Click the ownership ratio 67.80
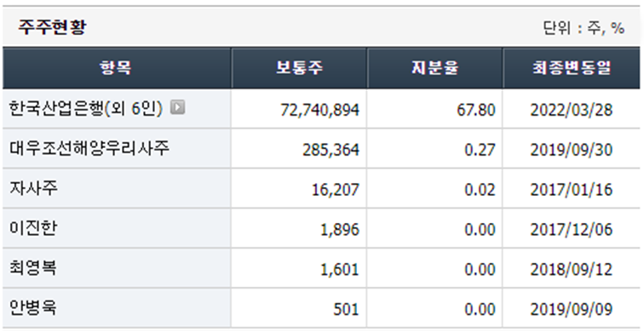 pyautogui.click(x=476, y=110)
